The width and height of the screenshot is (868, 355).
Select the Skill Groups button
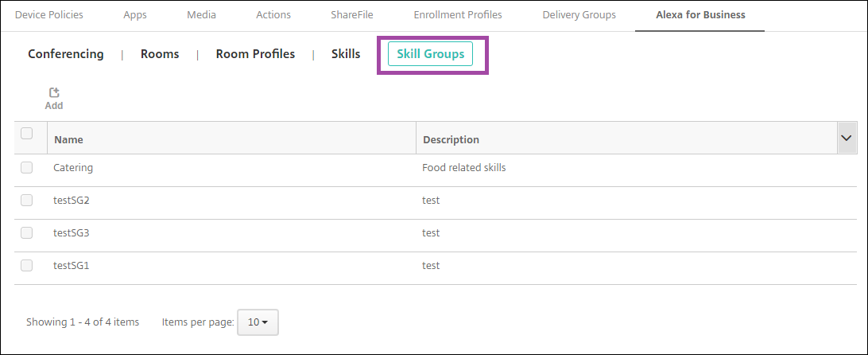pyautogui.click(x=430, y=54)
